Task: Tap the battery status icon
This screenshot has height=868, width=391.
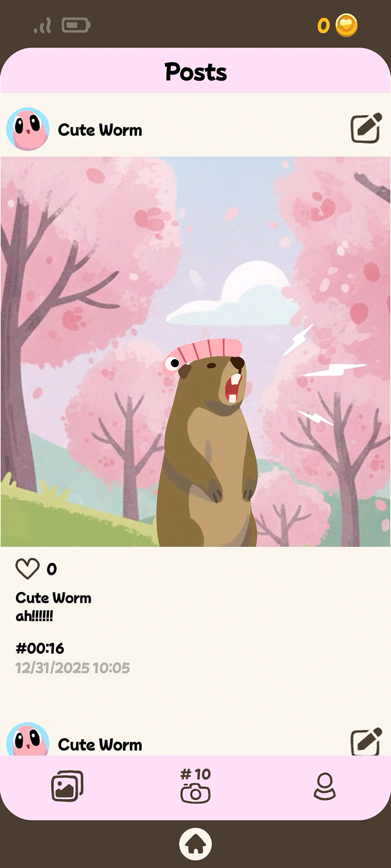Action: click(75, 25)
